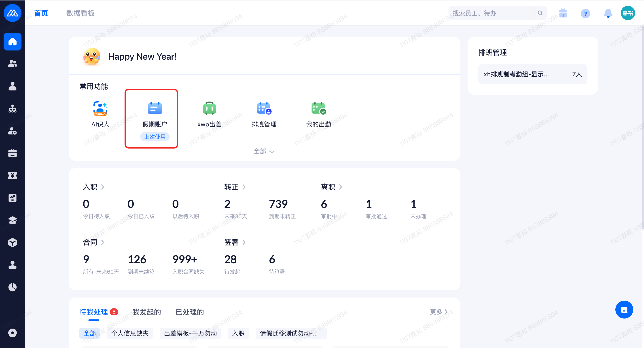Open the gift icon in header
This screenshot has width=644, height=348.
563,13
